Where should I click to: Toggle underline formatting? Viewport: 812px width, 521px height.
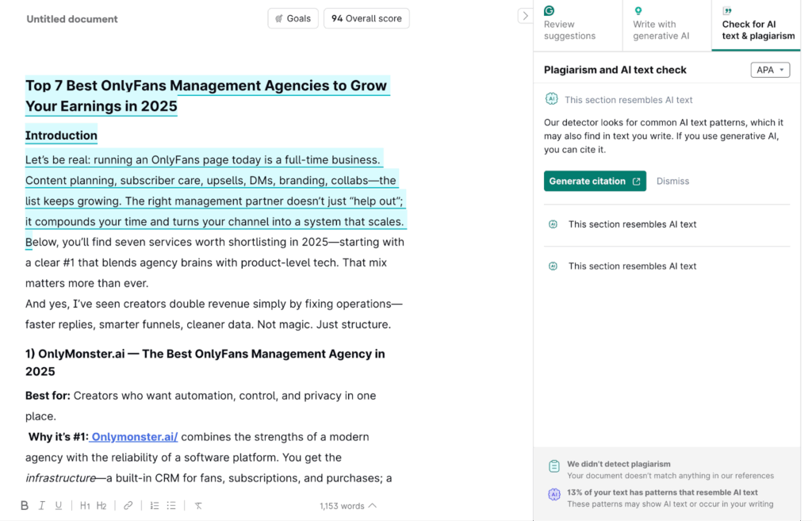(59, 505)
